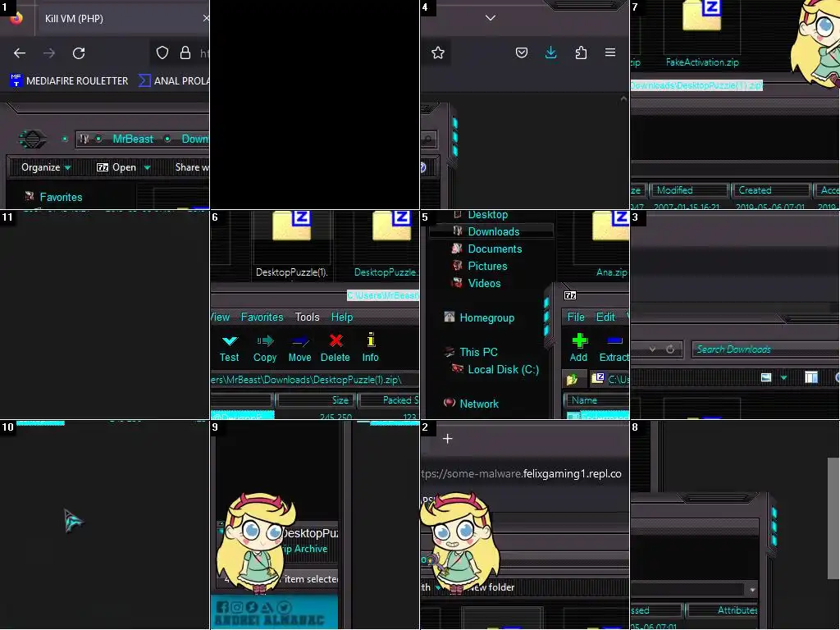Viewport: 840px width, 630px height.
Task: Click New folder in the Explorer toolbar
Action: pyautogui.click(x=492, y=587)
